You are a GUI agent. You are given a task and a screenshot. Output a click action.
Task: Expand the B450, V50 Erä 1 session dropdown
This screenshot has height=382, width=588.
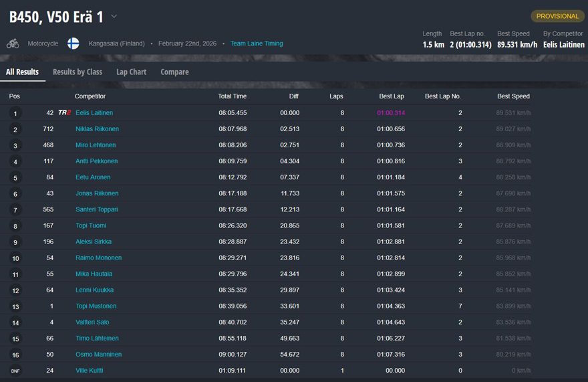click(114, 17)
